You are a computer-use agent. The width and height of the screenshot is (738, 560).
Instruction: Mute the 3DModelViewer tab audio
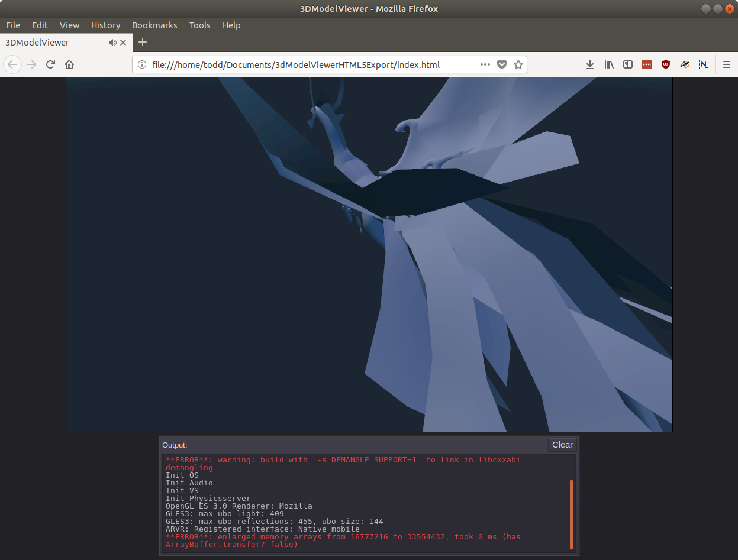coord(112,42)
